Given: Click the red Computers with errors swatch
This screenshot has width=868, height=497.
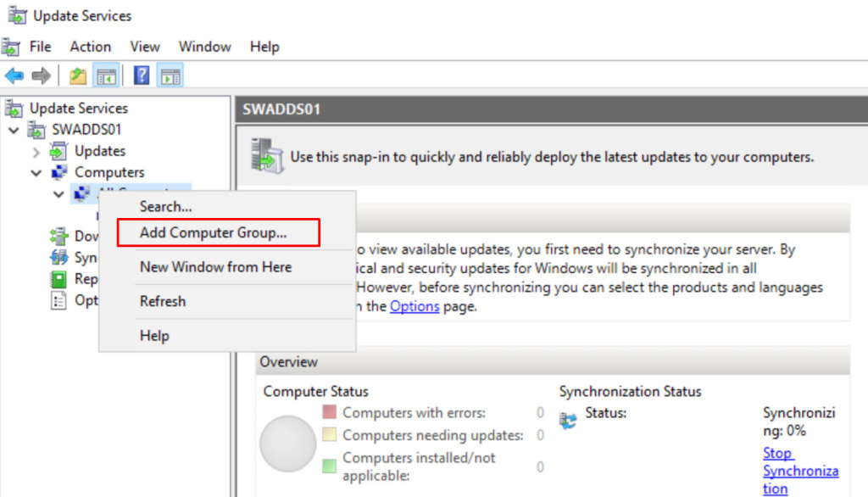Looking at the screenshot, I should coord(330,411).
